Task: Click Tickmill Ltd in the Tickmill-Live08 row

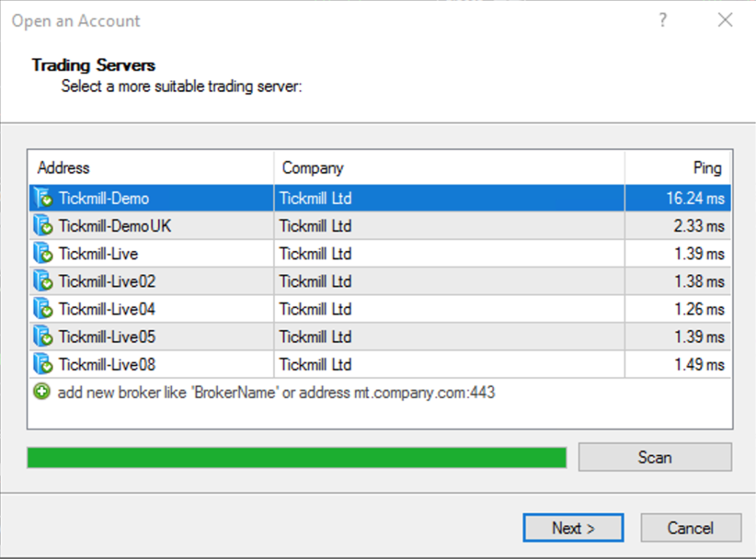Action: (x=315, y=365)
